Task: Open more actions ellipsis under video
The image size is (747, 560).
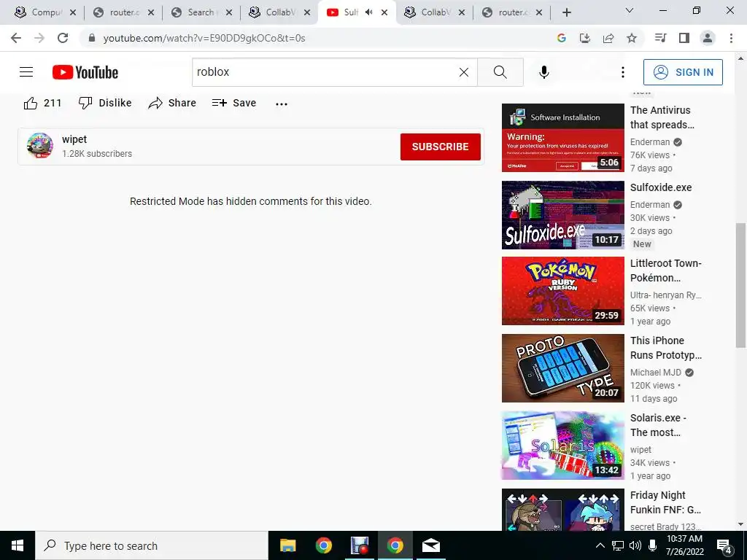Action: tap(282, 104)
